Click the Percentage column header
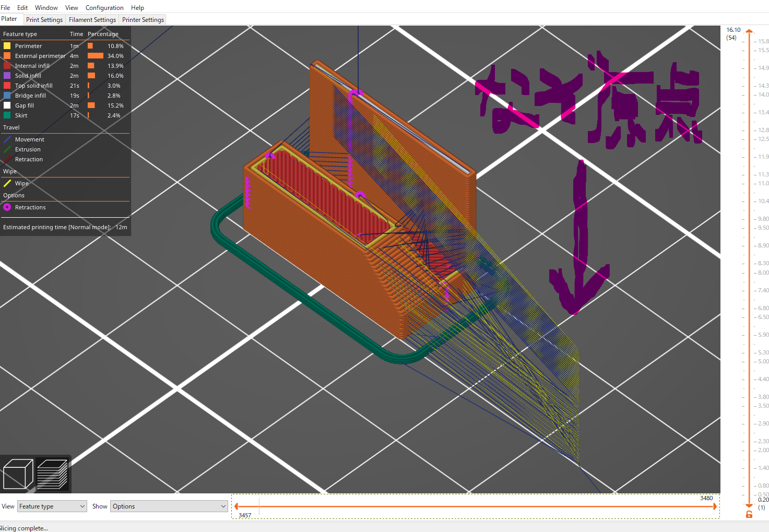The height and width of the screenshot is (532, 769). (x=103, y=34)
